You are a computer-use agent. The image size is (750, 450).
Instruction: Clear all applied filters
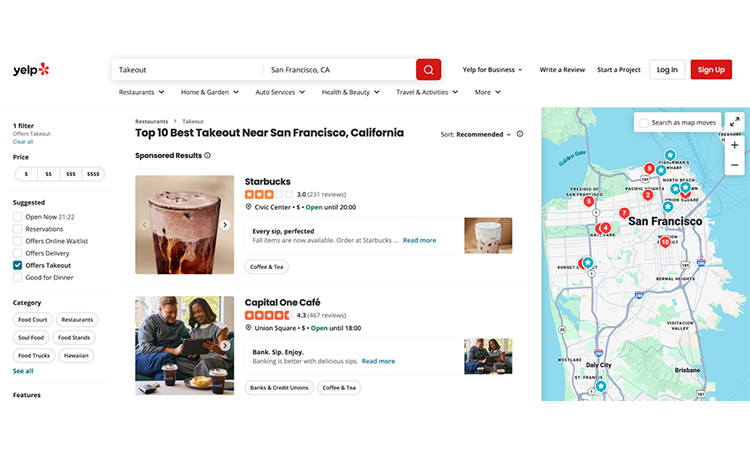point(23,142)
